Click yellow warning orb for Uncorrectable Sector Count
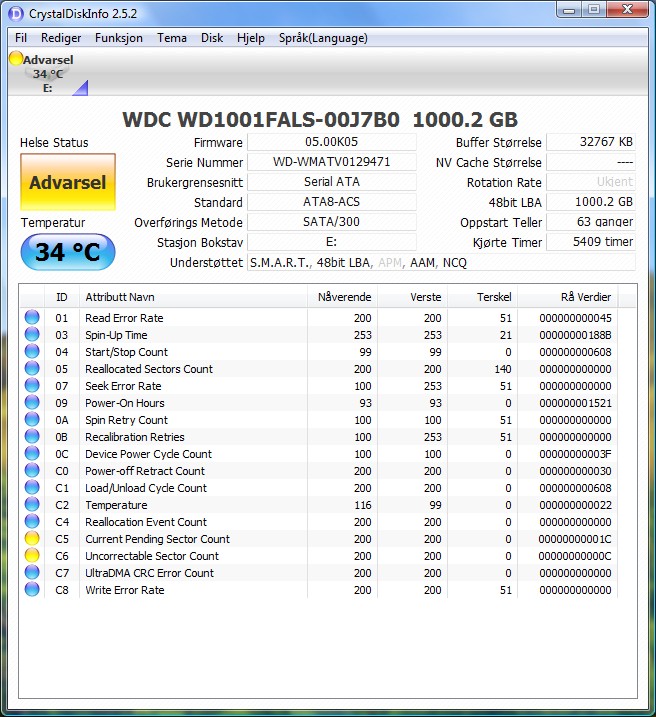The width and height of the screenshot is (656, 717). coord(32,556)
